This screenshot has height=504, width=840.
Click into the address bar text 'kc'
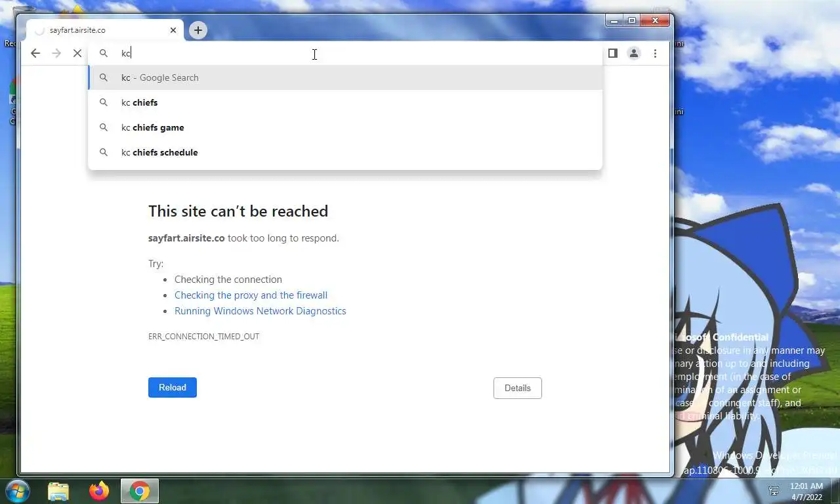coord(126,53)
